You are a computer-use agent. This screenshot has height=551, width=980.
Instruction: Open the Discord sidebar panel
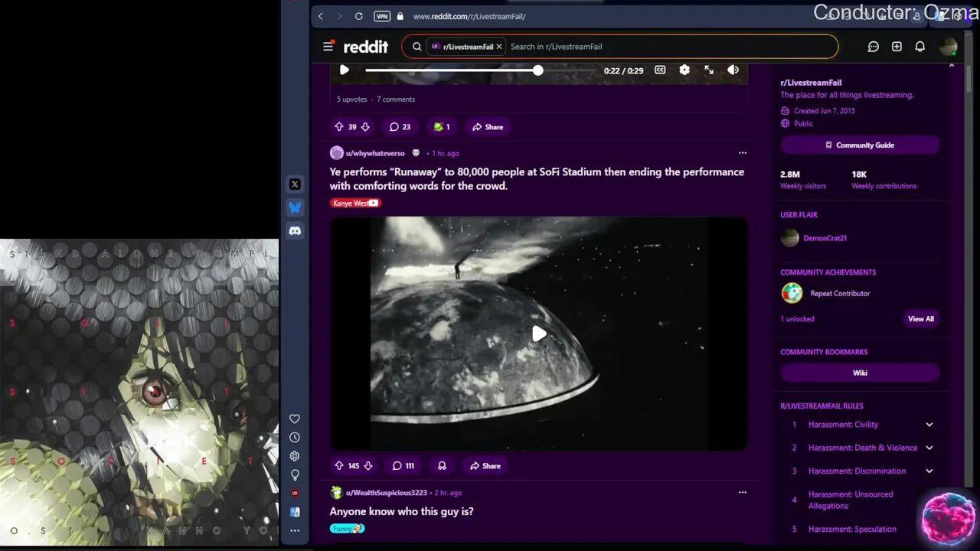click(x=295, y=230)
